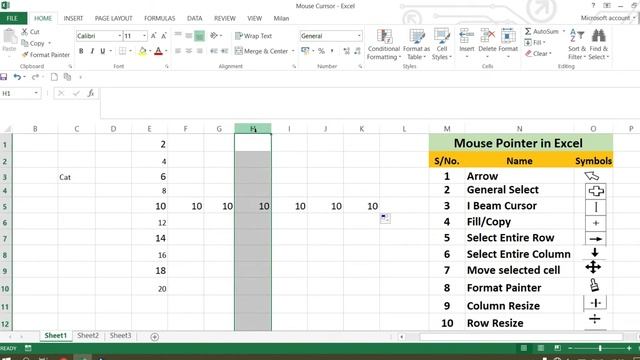This screenshot has height=360, width=640.
Task: Open Find & Select menu
Action: pyautogui.click(x=599, y=44)
